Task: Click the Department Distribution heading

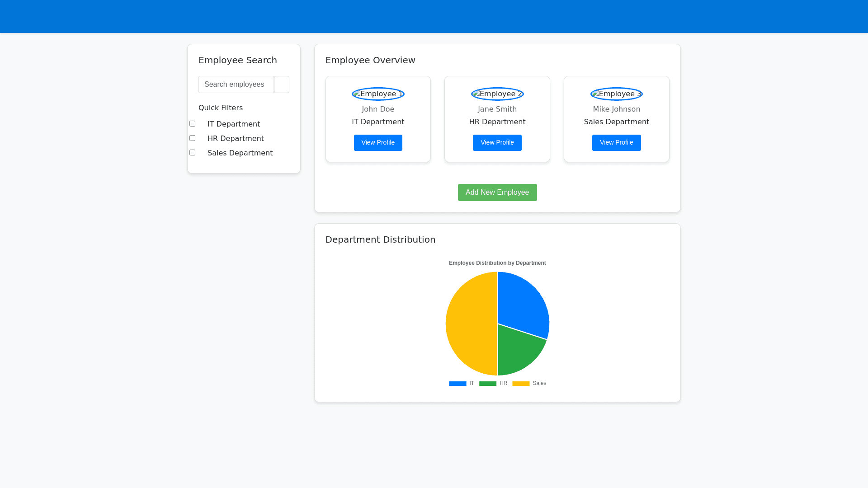Action: [x=380, y=239]
